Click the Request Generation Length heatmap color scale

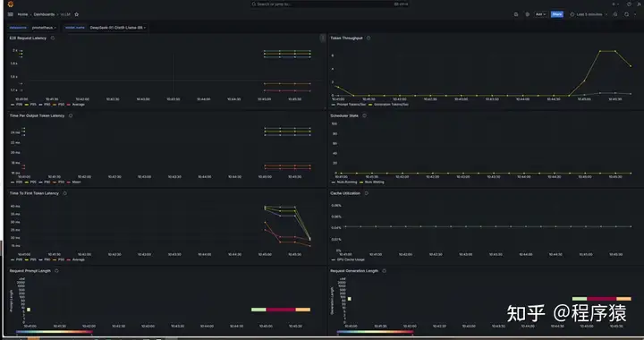tap(375, 332)
